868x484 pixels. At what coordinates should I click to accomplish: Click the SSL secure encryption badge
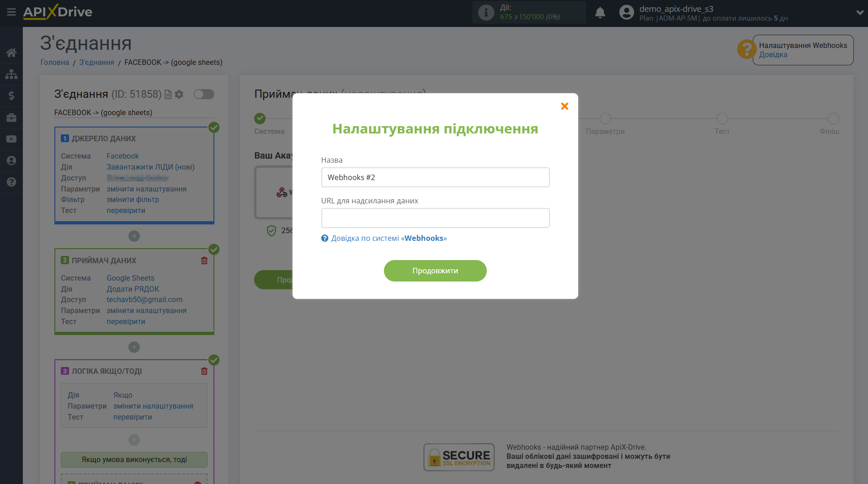pos(459,457)
